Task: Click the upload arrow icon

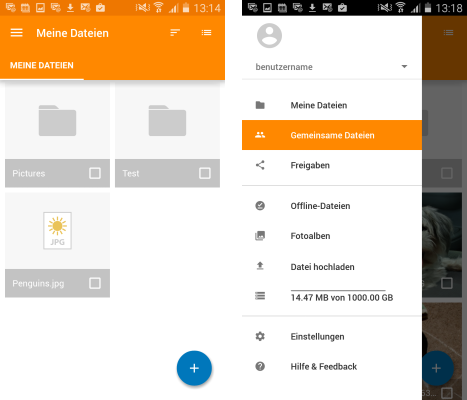Action: (260, 266)
